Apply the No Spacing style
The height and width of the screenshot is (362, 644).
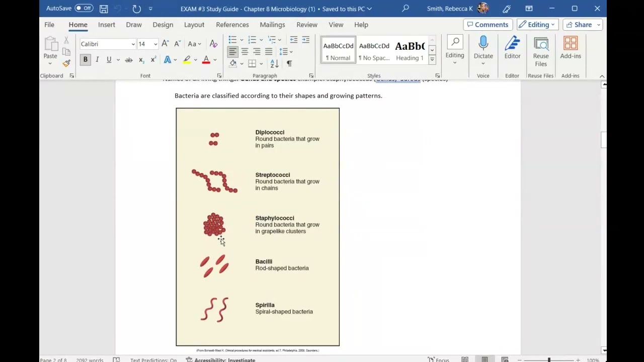[374, 50]
